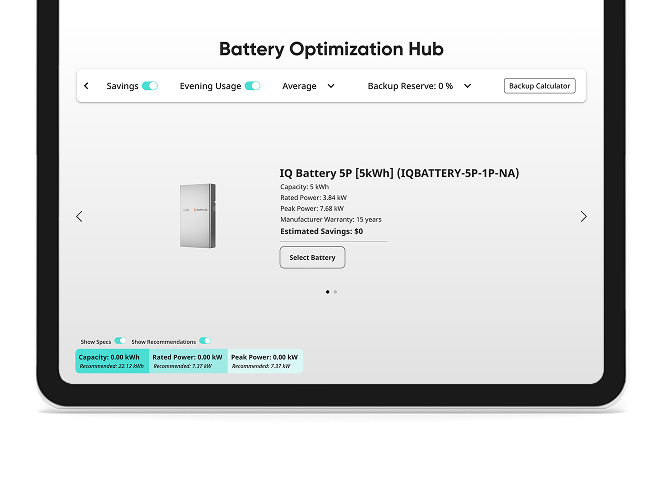The image size is (663, 502).
Task: Click the IQ Battery 5P title text
Action: [399, 173]
